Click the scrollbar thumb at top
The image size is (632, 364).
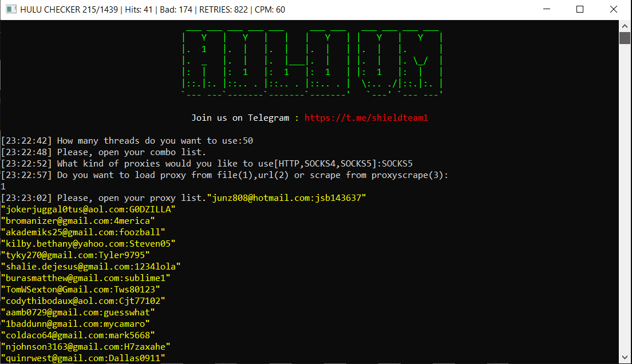pos(625,37)
